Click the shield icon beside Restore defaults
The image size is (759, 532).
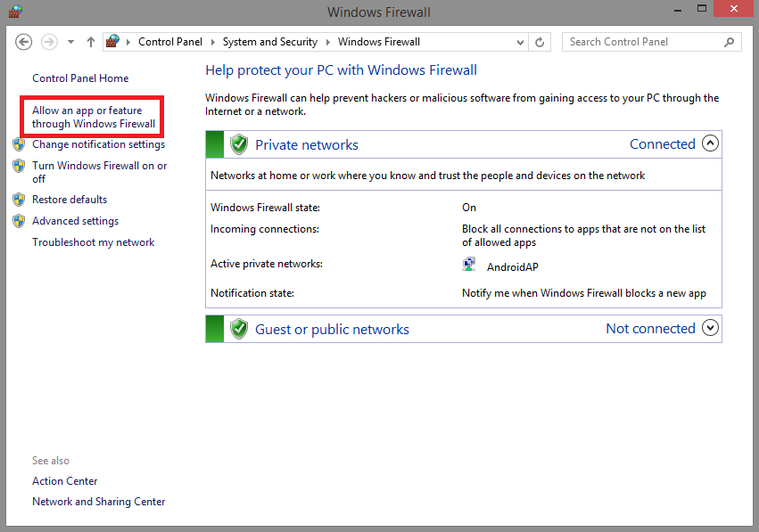coord(19,199)
